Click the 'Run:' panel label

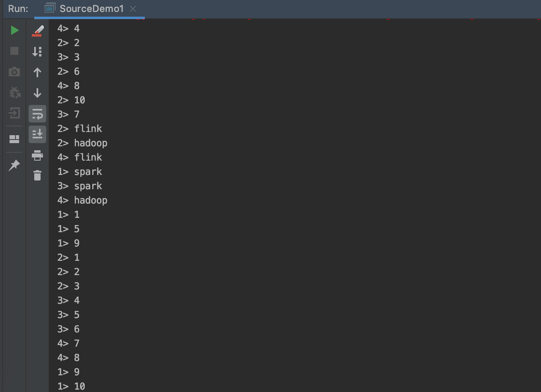[18, 9]
